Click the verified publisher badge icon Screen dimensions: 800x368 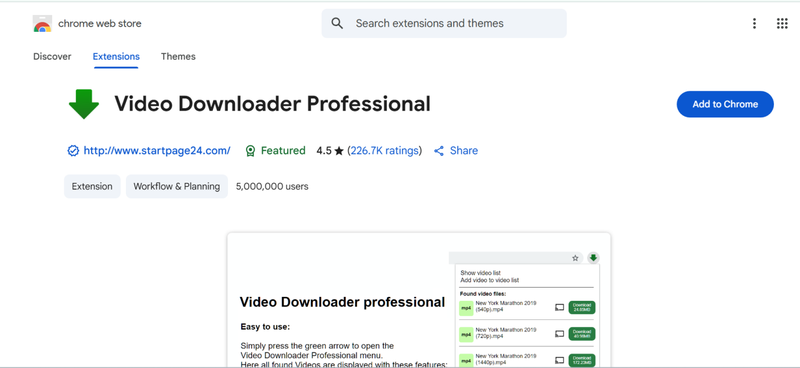[73, 151]
